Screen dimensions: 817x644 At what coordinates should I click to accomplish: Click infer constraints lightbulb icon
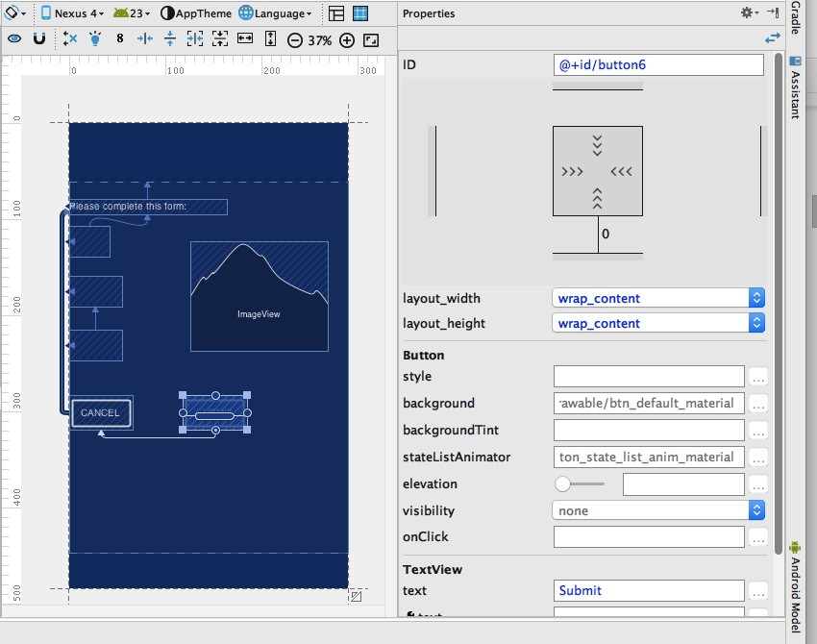95,38
